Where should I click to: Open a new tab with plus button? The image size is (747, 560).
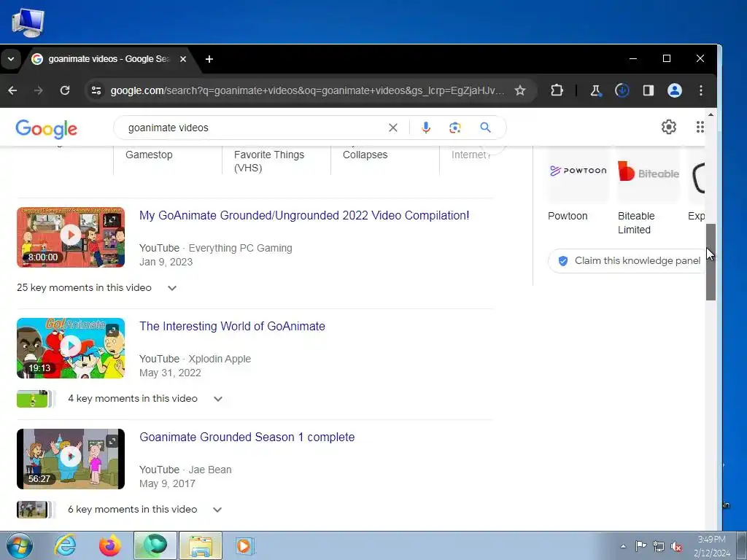point(209,59)
